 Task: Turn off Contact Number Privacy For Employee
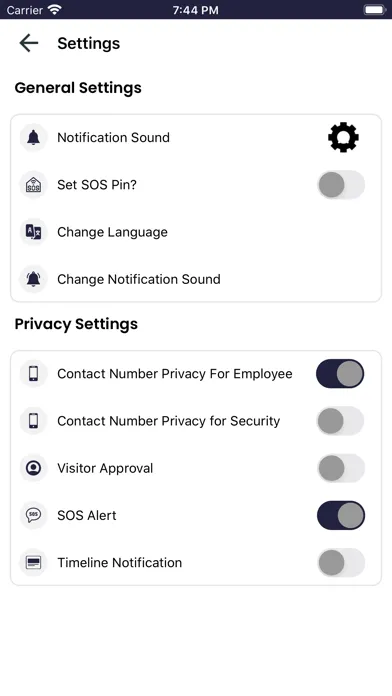pyautogui.click(x=340, y=374)
